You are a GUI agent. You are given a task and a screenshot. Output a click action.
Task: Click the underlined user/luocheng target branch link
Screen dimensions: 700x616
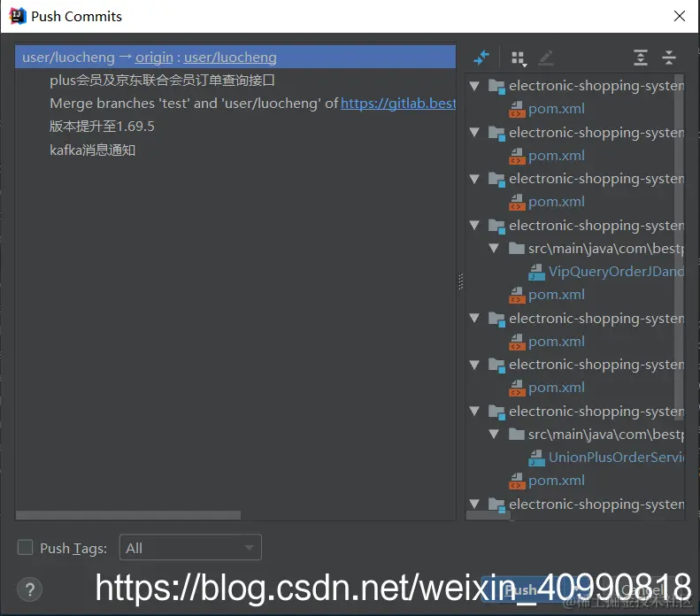tap(230, 58)
